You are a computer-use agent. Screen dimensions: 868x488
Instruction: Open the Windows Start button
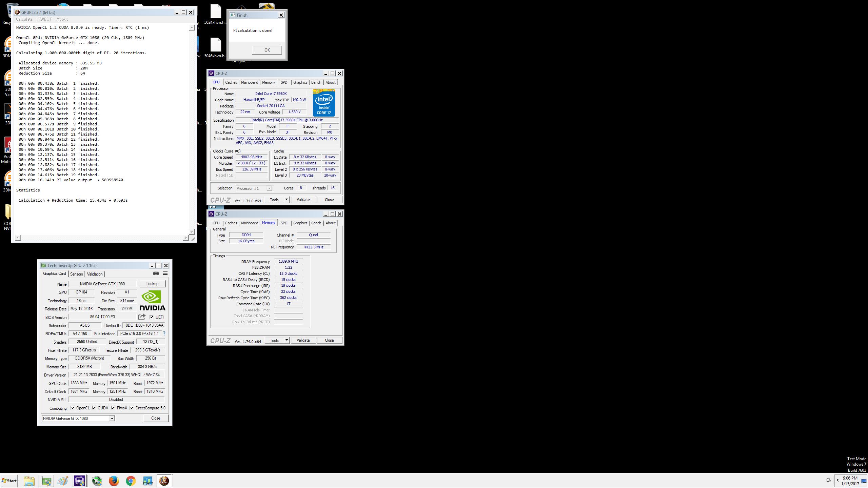click(x=9, y=481)
